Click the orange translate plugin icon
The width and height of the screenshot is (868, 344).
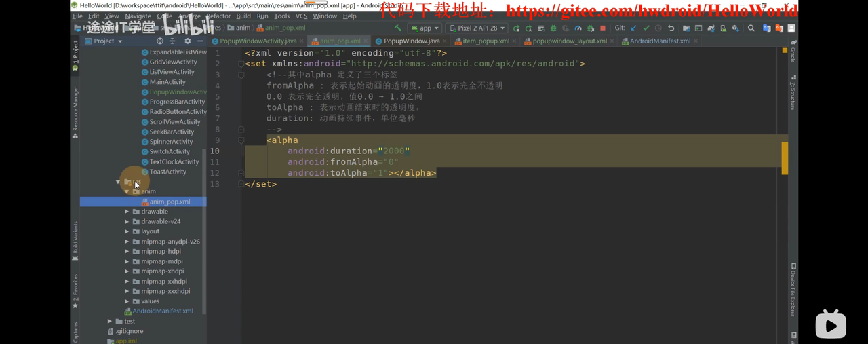tap(779, 28)
